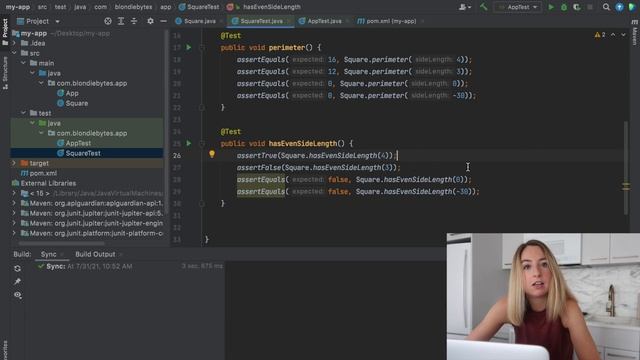Select the Square class in the project tree
Image resolution: width=640 pixels, height=360 pixels.
(x=77, y=103)
